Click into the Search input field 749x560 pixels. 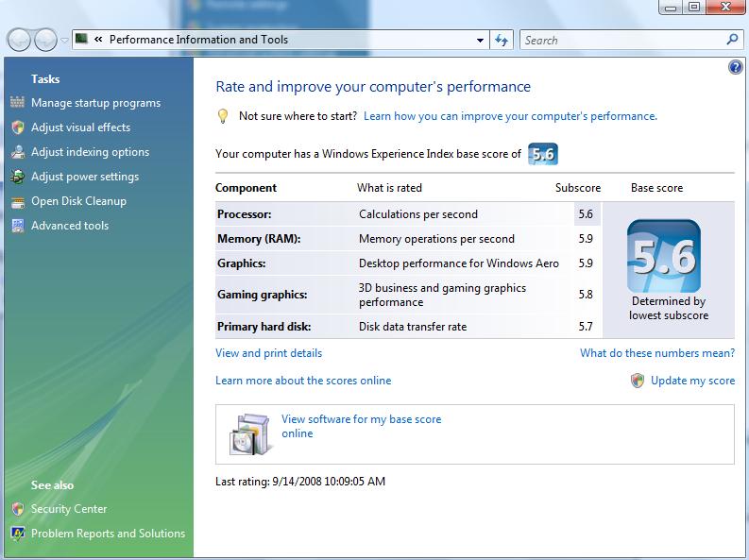pyautogui.click(x=623, y=40)
